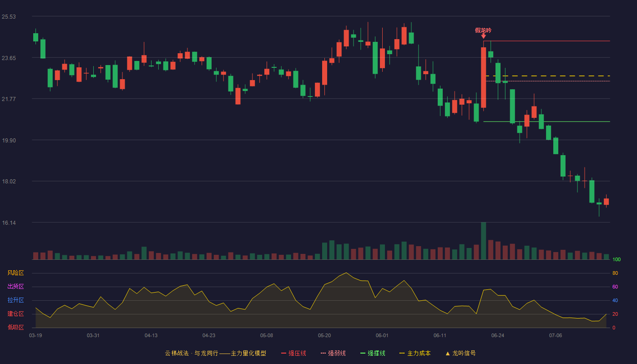Toggle the 龙吟信号 legend entry
This screenshot has width=637, height=364.
click(x=460, y=353)
